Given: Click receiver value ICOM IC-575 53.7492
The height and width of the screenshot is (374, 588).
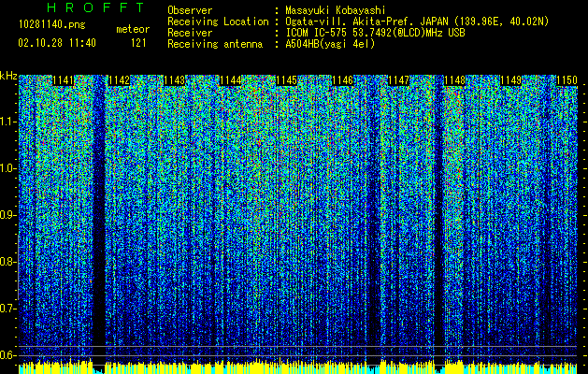Looking at the screenshot, I should tap(375, 33).
